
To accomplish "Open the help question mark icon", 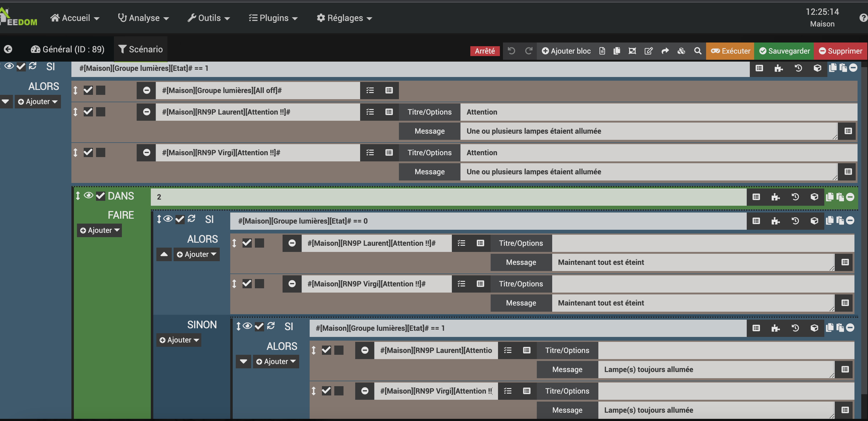I will pyautogui.click(x=863, y=18).
